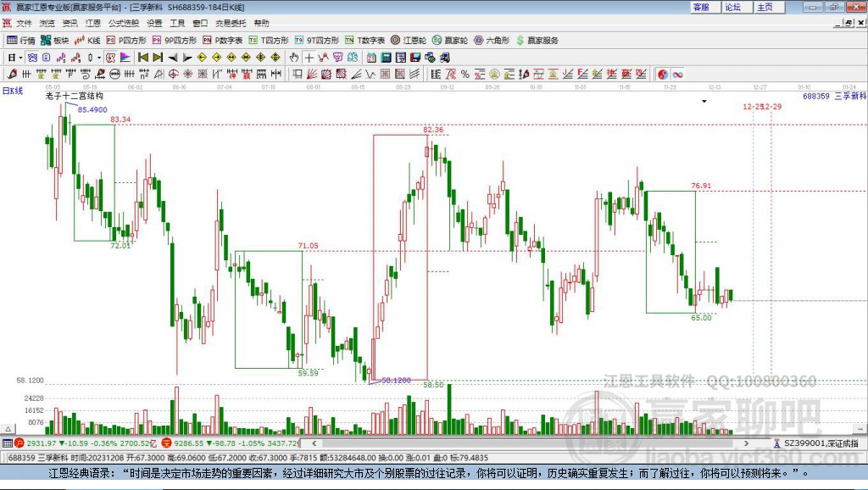Select the hand pan tool
Viewport: 868px width, 490px height.
pyautogui.click(x=293, y=57)
